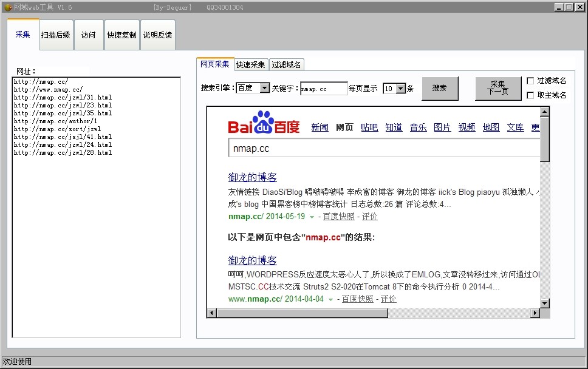Open Baidu 贴吧 link
Screen dimensions: 588x369
[x=369, y=127]
